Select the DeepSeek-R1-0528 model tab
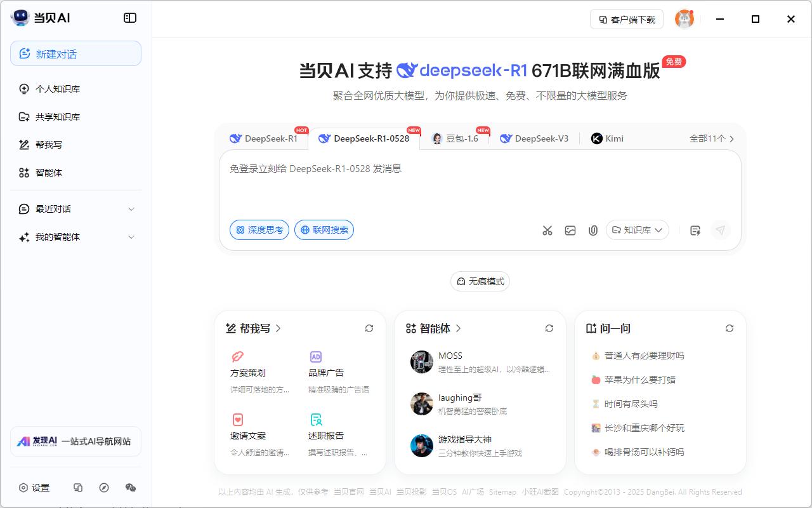 pyautogui.click(x=364, y=138)
